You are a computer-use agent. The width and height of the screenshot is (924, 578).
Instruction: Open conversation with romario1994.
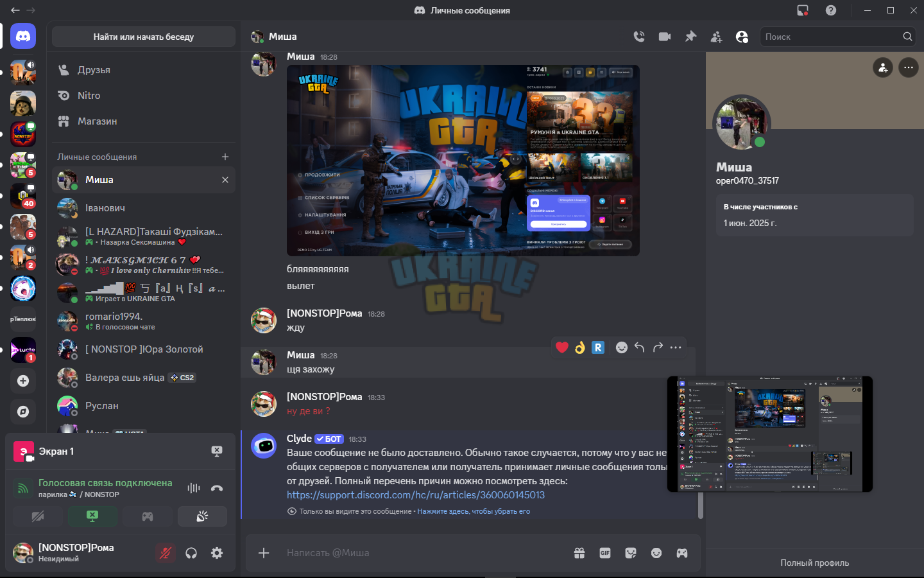tap(144, 321)
